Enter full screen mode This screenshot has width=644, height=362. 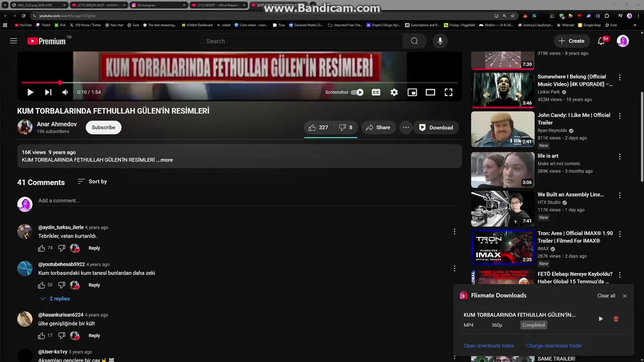click(448, 93)
